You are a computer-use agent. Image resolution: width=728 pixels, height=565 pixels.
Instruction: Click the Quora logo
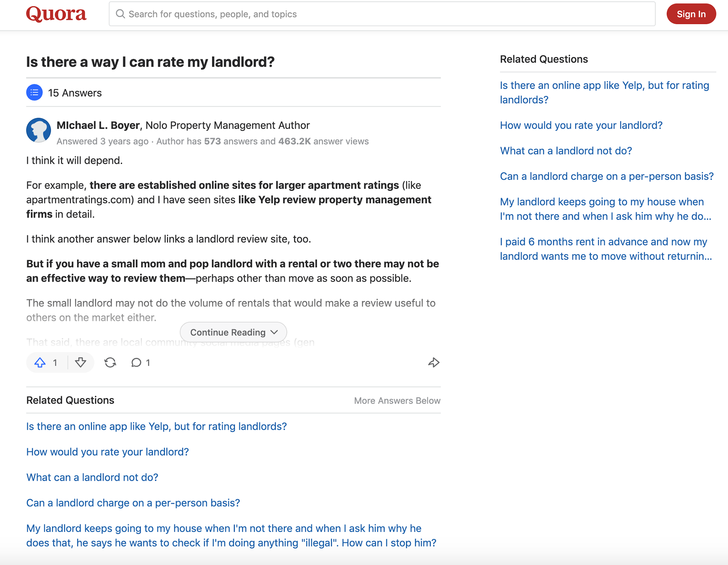(56, 14)
